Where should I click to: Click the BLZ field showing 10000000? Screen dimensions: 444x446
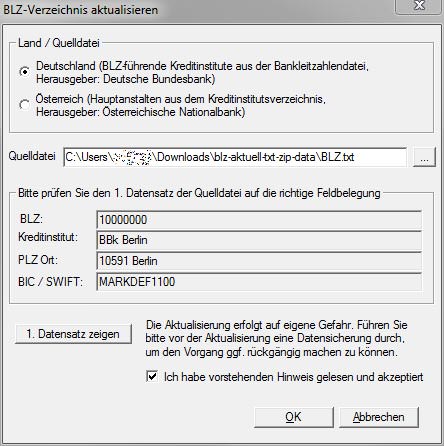coord(259,220)
